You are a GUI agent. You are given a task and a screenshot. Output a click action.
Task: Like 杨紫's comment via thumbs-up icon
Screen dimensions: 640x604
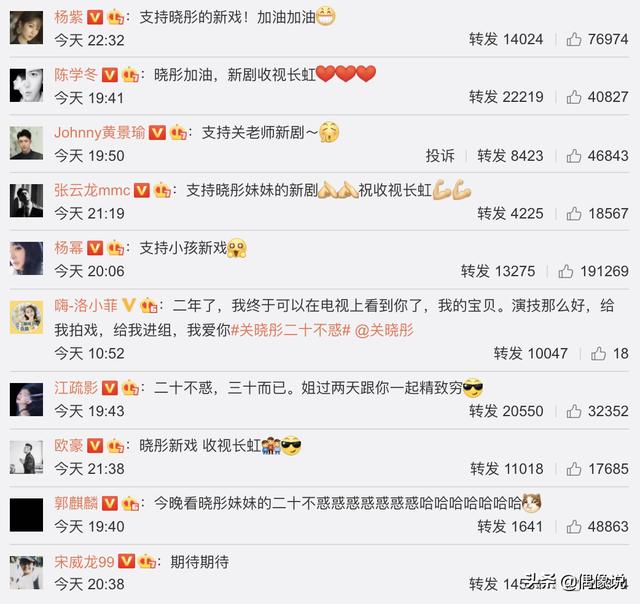click(x=573, y=40)
